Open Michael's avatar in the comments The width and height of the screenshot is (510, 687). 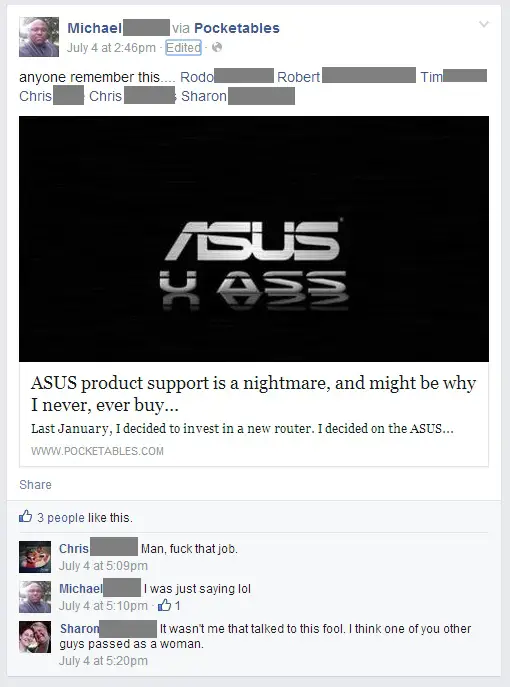click(35, 597)
